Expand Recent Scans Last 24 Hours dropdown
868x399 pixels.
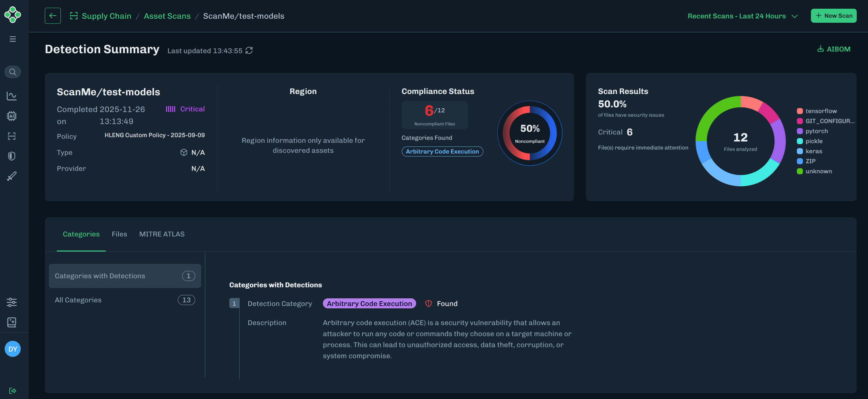click(742, 16)
